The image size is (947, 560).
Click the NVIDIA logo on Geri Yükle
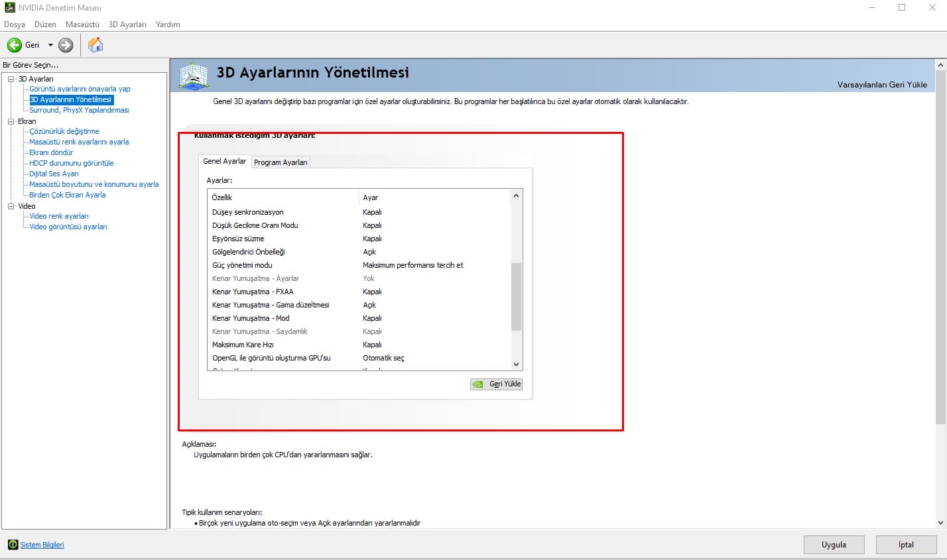point(477,384)
